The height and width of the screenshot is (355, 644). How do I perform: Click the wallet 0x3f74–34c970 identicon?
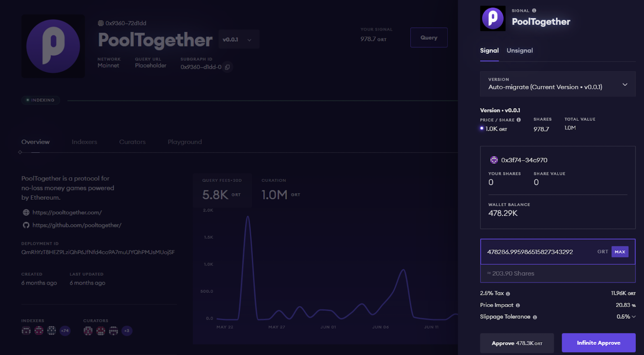(494, 160)
